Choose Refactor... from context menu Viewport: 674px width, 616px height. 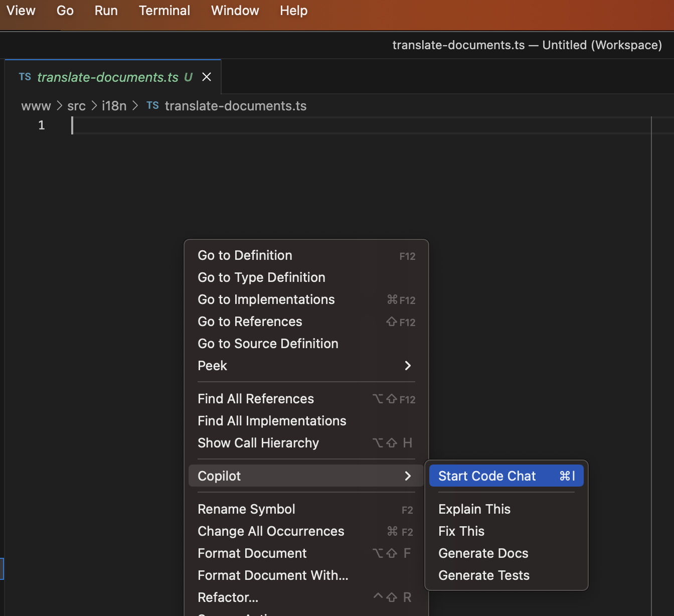tap(306, 597)
